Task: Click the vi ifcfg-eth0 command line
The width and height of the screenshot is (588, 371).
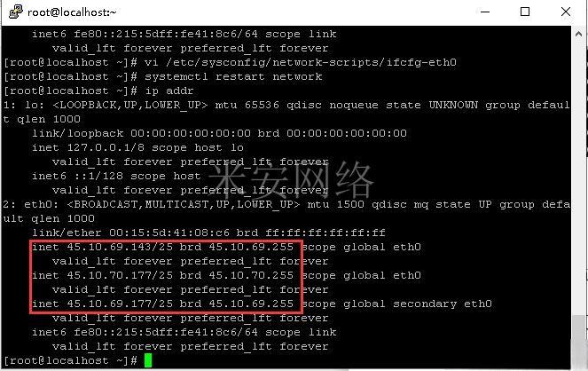Action: tap(231, 62)
